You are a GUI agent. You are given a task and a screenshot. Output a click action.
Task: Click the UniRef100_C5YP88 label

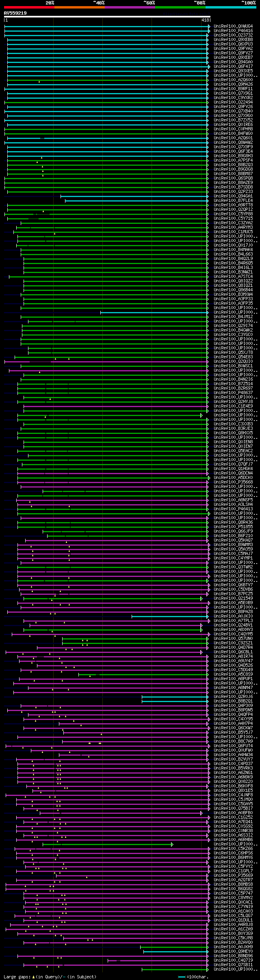pyautogui.click(x=233, y=214)
